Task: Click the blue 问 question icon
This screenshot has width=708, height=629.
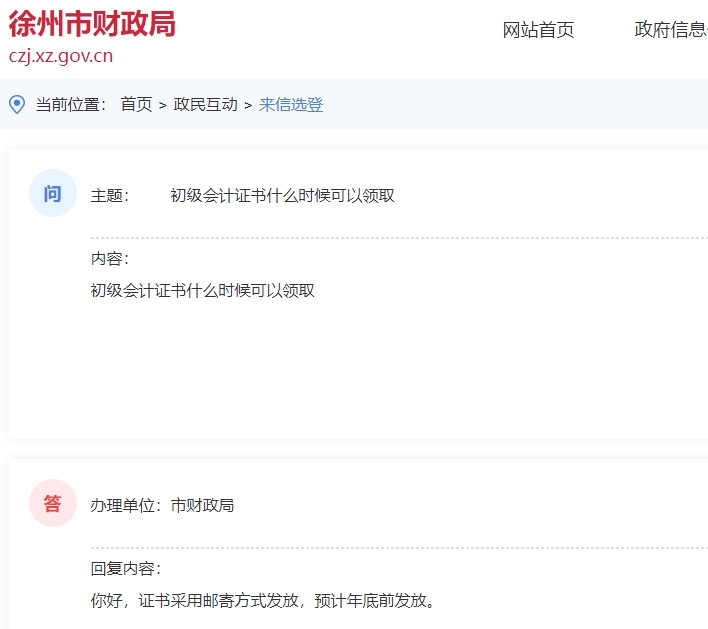Action: tap(53, 194)
